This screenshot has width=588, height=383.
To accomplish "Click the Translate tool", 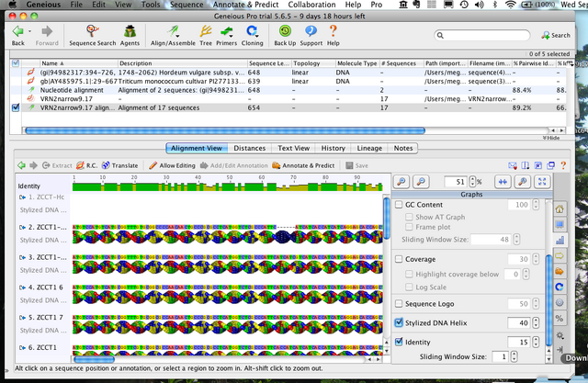I will (120, 165).
